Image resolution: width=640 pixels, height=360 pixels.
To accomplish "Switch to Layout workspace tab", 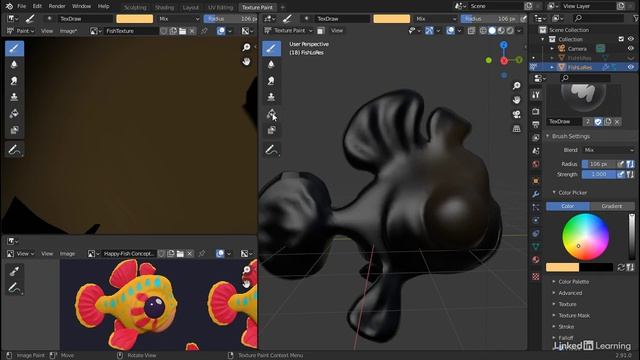I will [190, 7].
